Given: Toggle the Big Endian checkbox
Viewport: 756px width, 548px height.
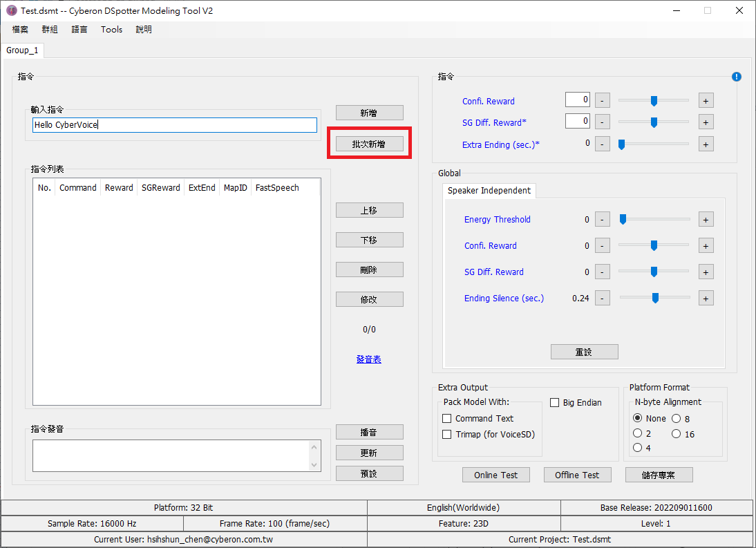Looking at the screenshot, I should [555, 403].
